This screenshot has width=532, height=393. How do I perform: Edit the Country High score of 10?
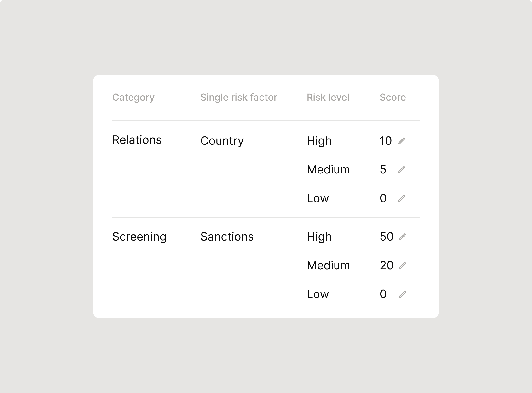coord(402,141)
